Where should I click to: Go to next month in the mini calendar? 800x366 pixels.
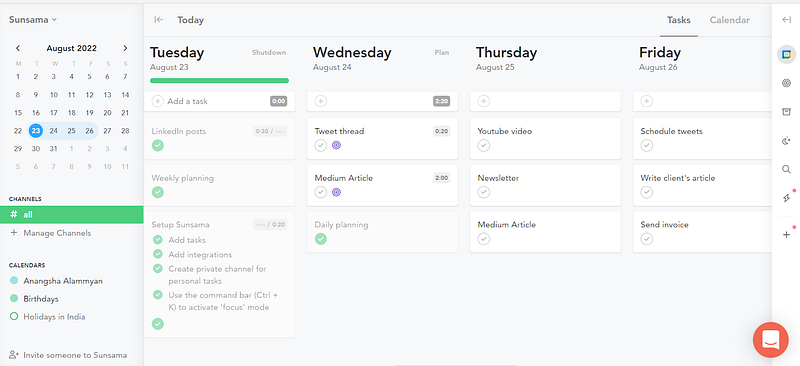tap(125, 48)
